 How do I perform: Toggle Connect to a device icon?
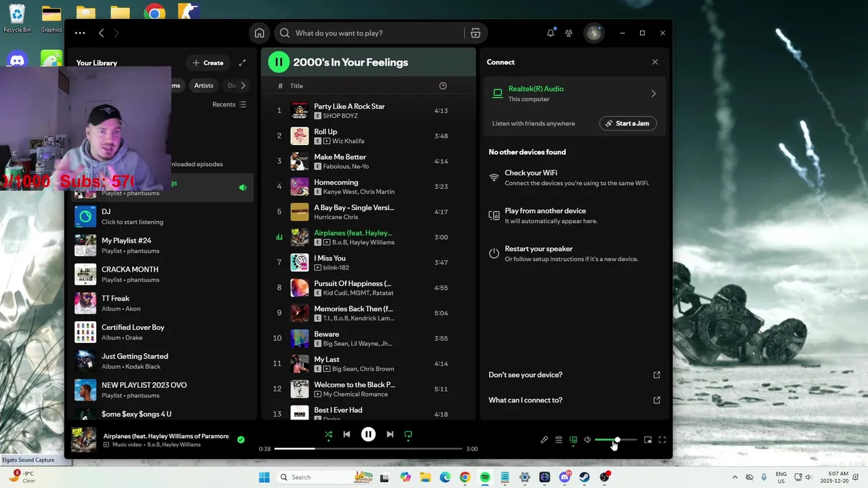pos(573,440)
